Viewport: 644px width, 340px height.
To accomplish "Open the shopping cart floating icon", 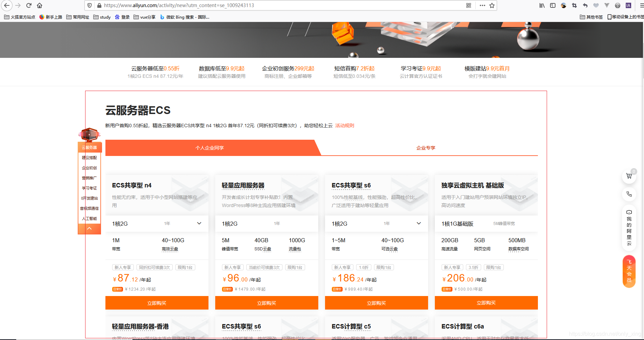I will click(629, 176).
